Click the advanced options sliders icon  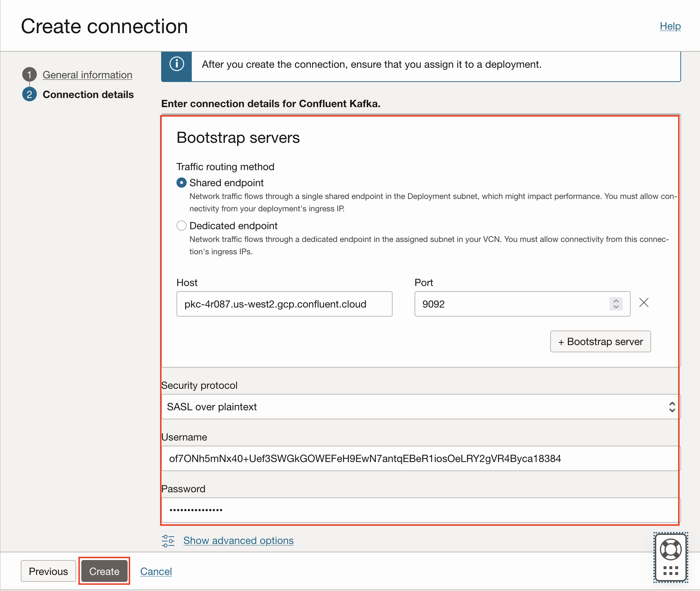click(x=168, y=541)
